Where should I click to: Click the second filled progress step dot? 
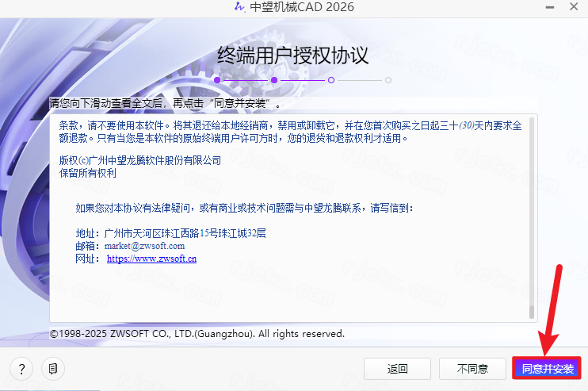click(x=273, y=80)
